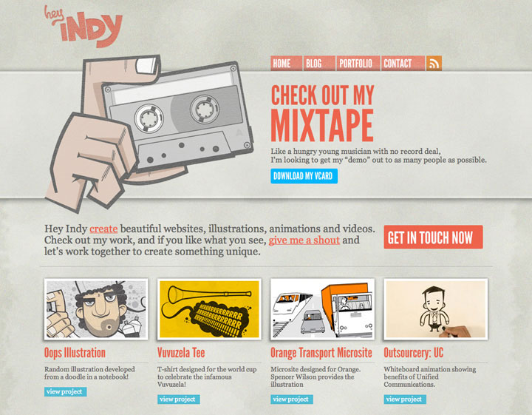
Task: Go to the Blog page
Action: (x=319, y=63)
